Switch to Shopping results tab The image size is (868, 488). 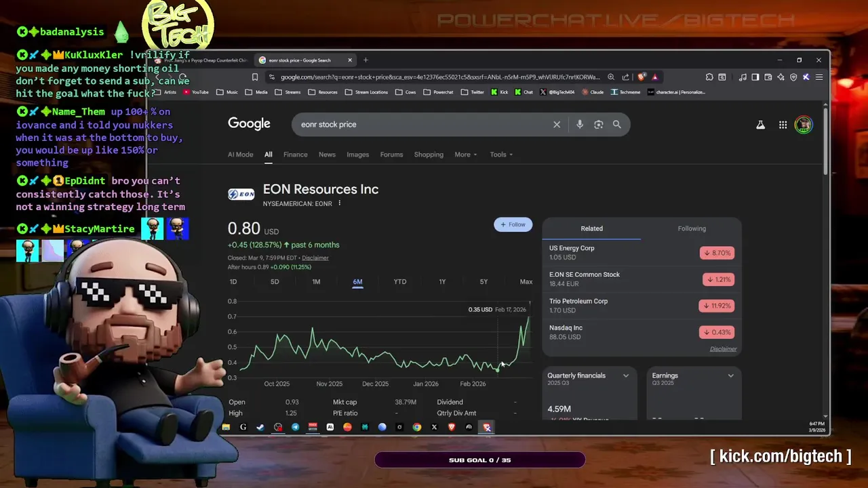click(429, 155)
